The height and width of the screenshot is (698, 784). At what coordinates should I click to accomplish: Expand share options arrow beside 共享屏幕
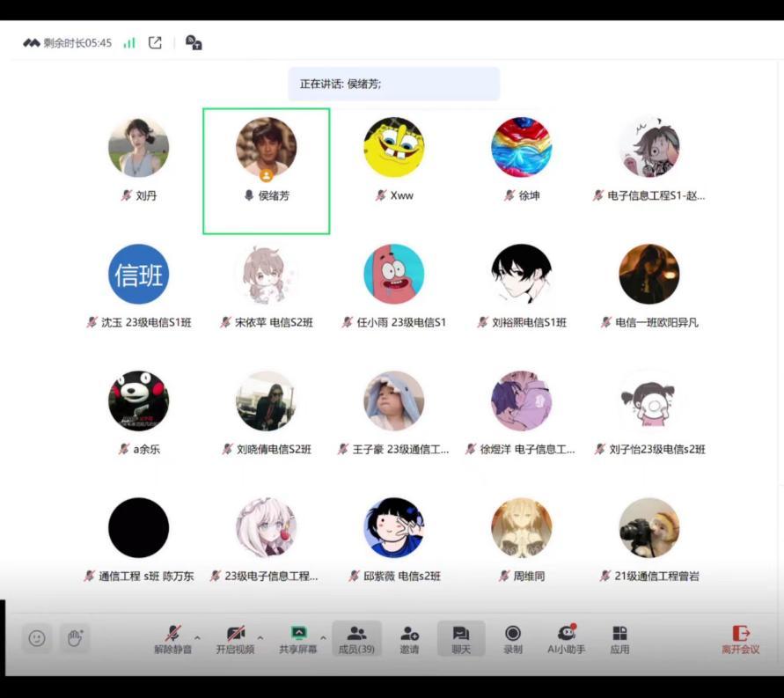(x=323, y=637)
